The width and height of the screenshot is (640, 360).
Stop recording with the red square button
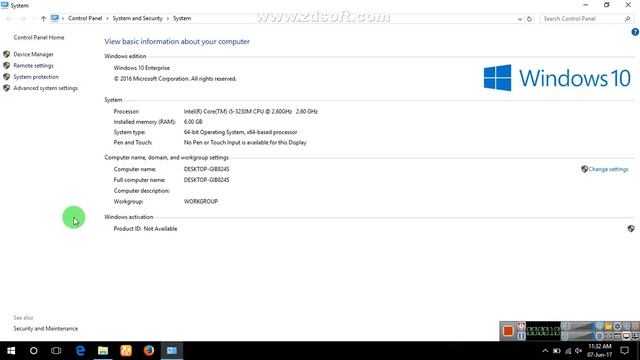point(508,331)
